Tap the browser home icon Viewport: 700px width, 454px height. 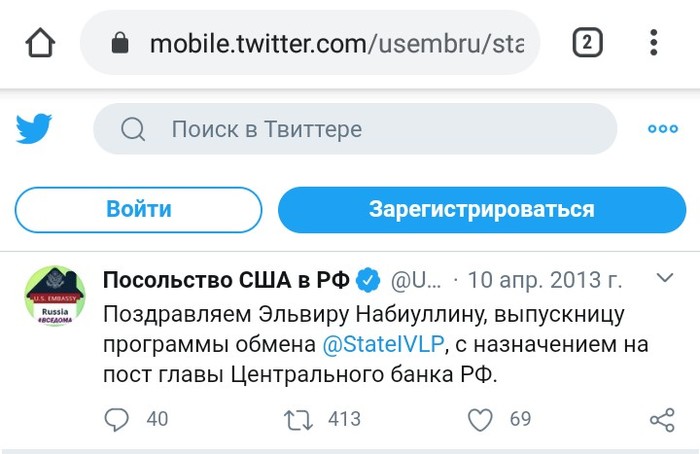click(x=40, y=43)
